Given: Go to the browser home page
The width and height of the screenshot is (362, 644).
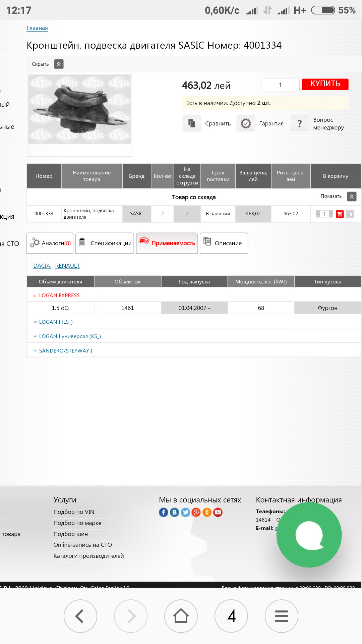Looking at the screenshot, I should [x=181, y=616].
